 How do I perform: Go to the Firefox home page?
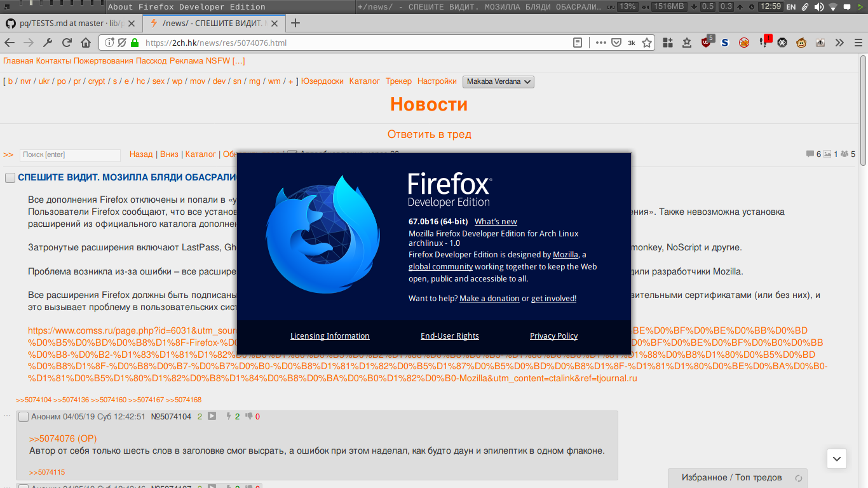pyautogui.click(x=86, y=43)
